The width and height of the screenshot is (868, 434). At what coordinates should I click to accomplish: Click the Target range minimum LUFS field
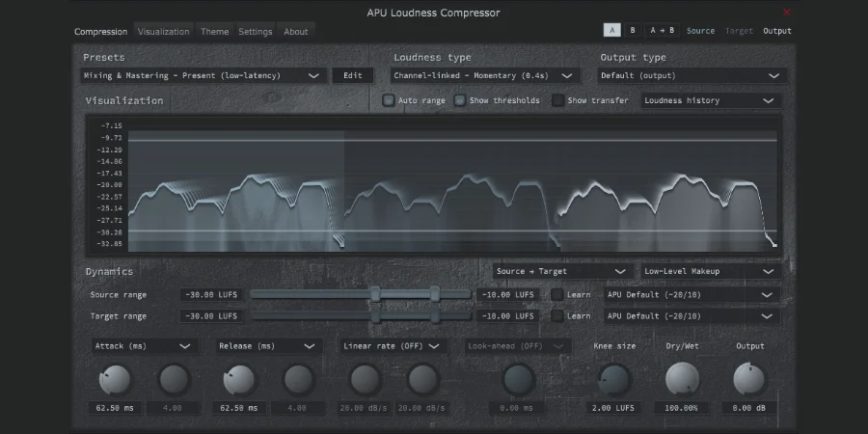pyautogui.click(x=211, y=316)
